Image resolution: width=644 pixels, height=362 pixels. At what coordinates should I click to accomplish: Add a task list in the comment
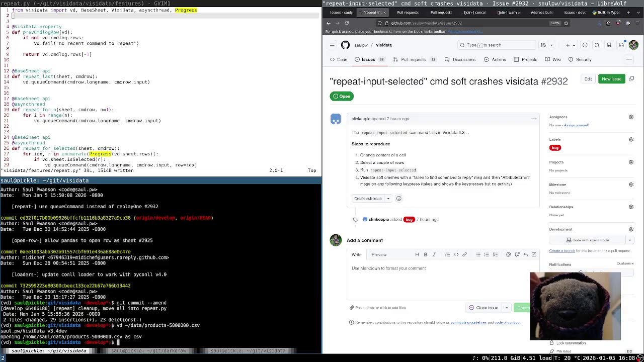(x=495, y=254)
